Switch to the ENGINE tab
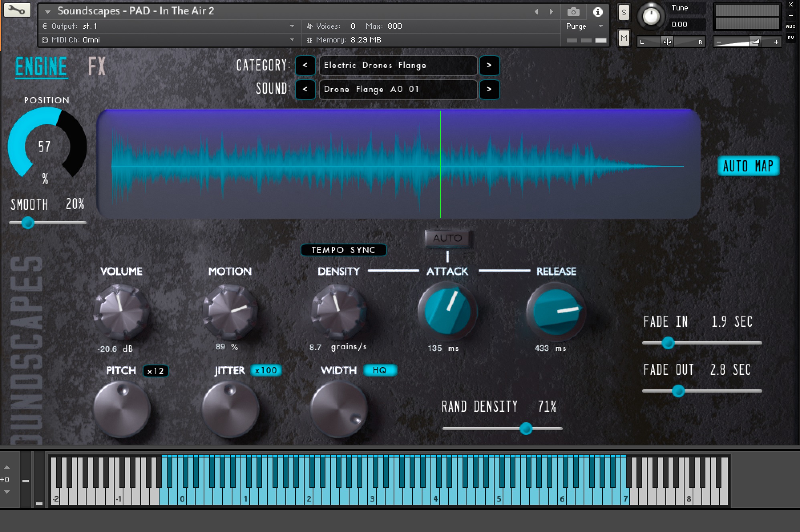The image size is (800, 532). click(x=41, y=66)
